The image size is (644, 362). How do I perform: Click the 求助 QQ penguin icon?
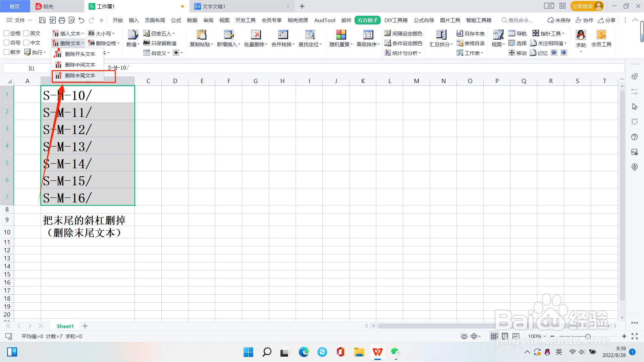coord(581,35)
